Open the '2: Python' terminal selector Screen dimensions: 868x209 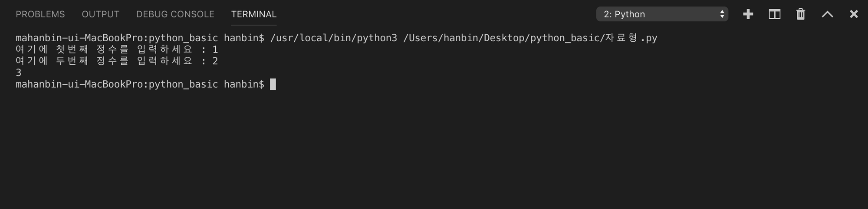pyautogui.click(x=662, y=14)
